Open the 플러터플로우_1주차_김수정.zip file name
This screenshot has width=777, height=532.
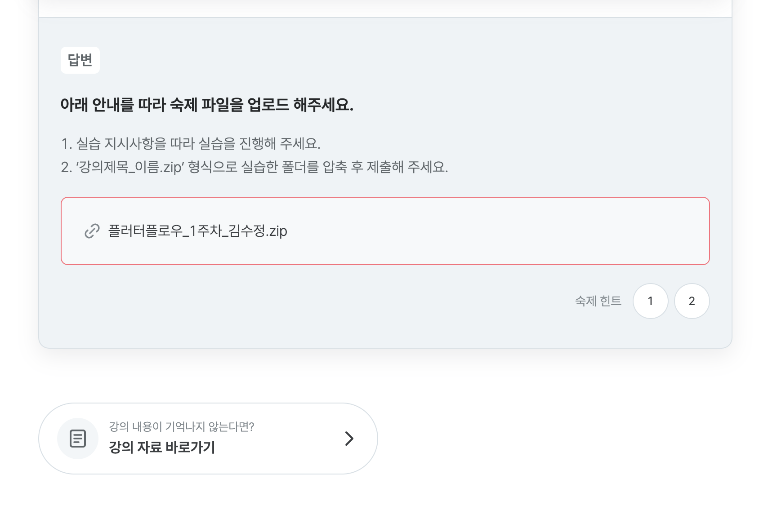[x=198, y=231]
